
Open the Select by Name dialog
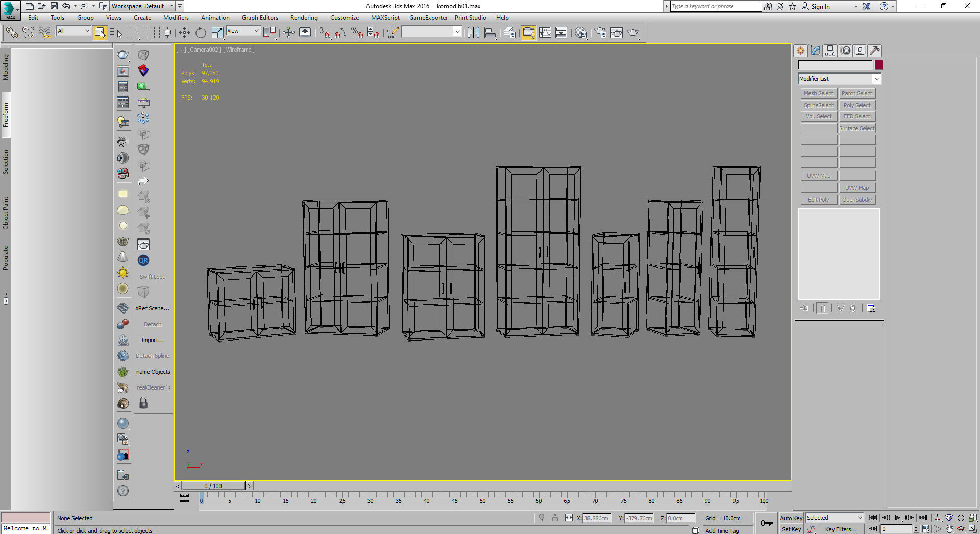[116, 33]
